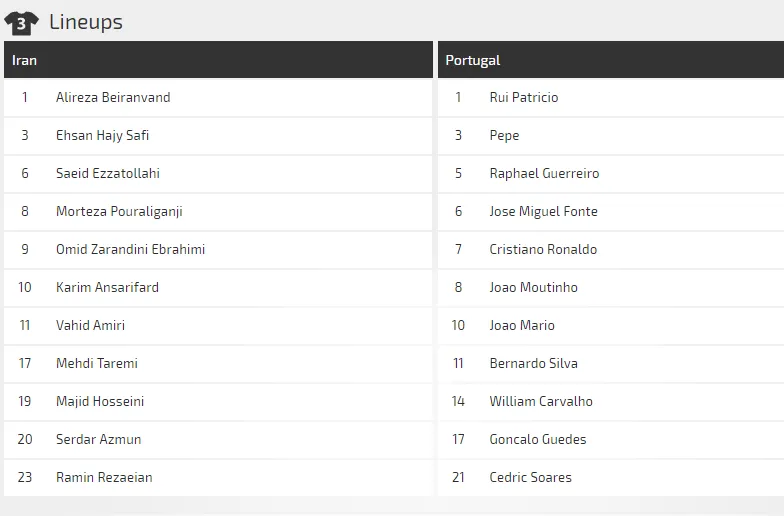Select Raphael Guerreiro from Portugal lineup
This screenshot has width=784, height=516.
[544, 173]
